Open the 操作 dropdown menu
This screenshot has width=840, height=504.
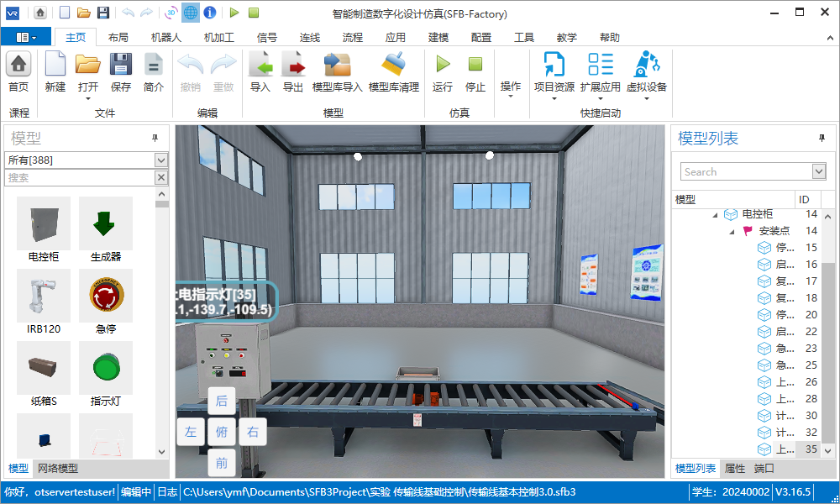510,89
